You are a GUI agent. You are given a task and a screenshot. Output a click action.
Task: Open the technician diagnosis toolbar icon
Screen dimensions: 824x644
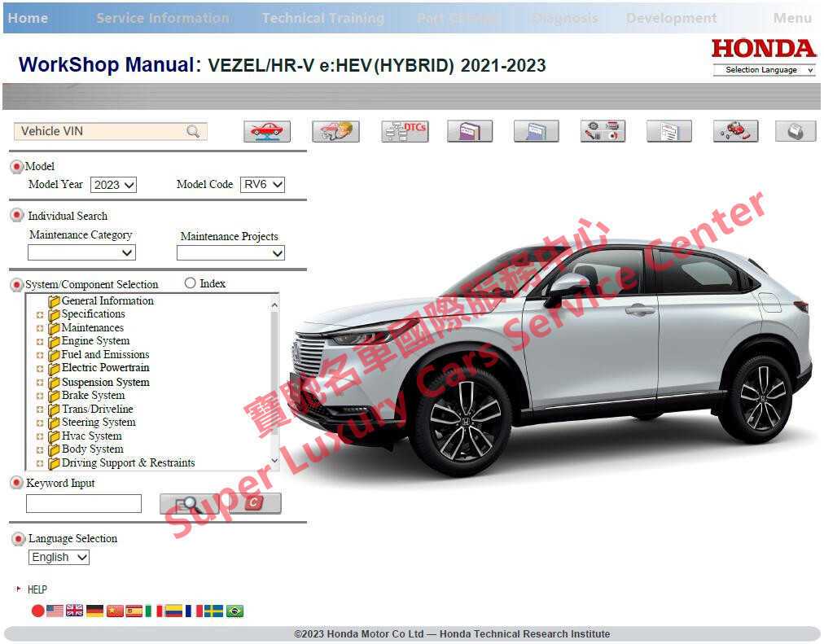click(335, 131)
